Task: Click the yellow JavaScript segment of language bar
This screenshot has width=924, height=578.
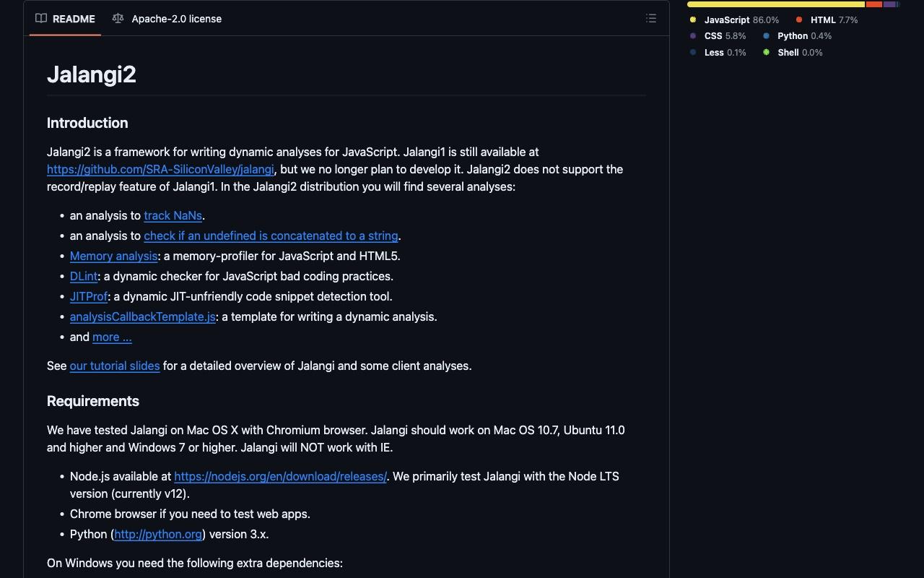Action: pos(776,4)
